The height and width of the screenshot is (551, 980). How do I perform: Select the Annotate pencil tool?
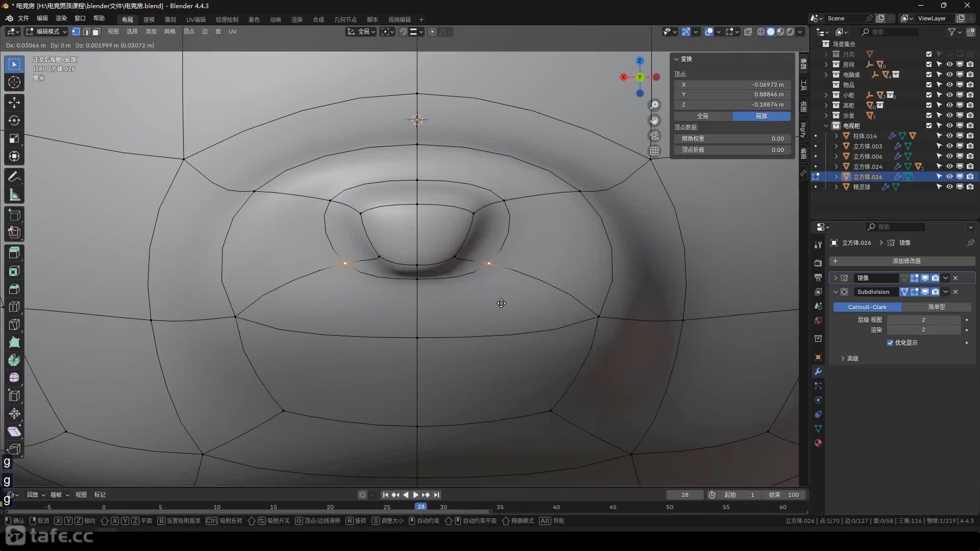click(14, 177)
